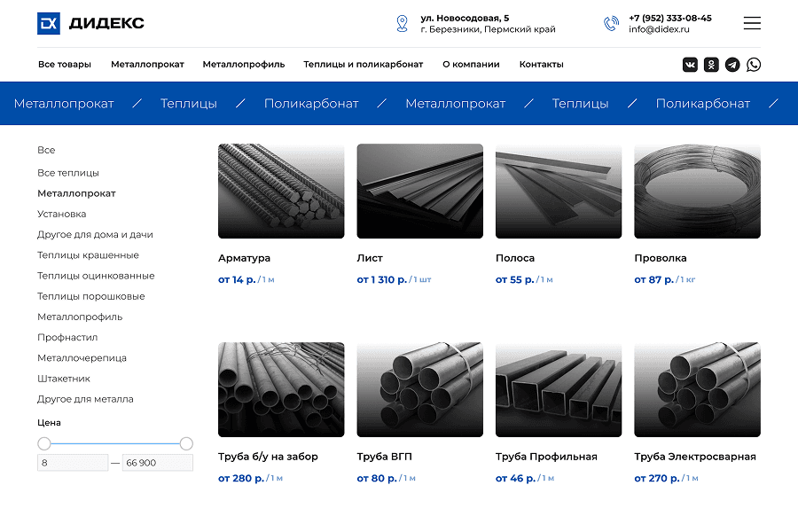Expand the Теплицы breadcrumb chevron

(x=239, y=103)
